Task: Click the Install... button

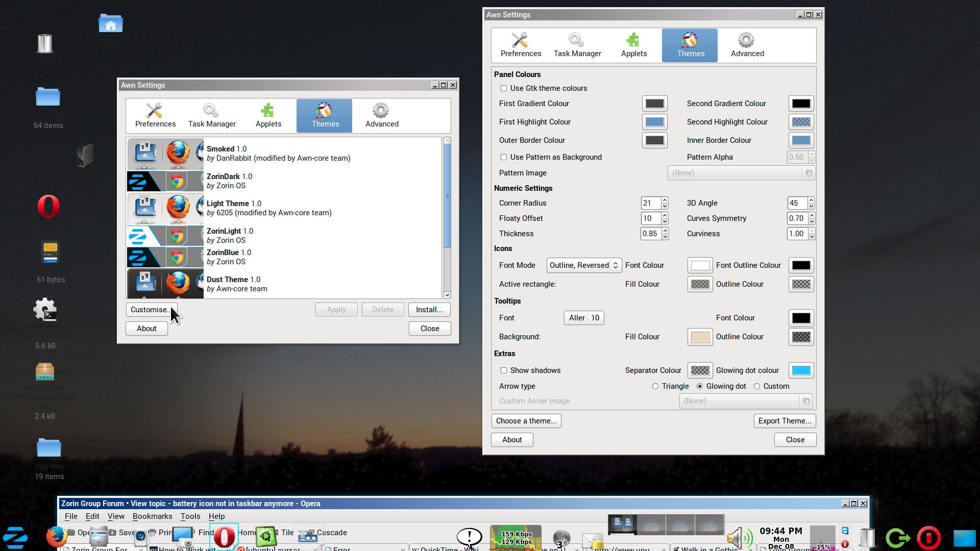Action: click(429, 310)
